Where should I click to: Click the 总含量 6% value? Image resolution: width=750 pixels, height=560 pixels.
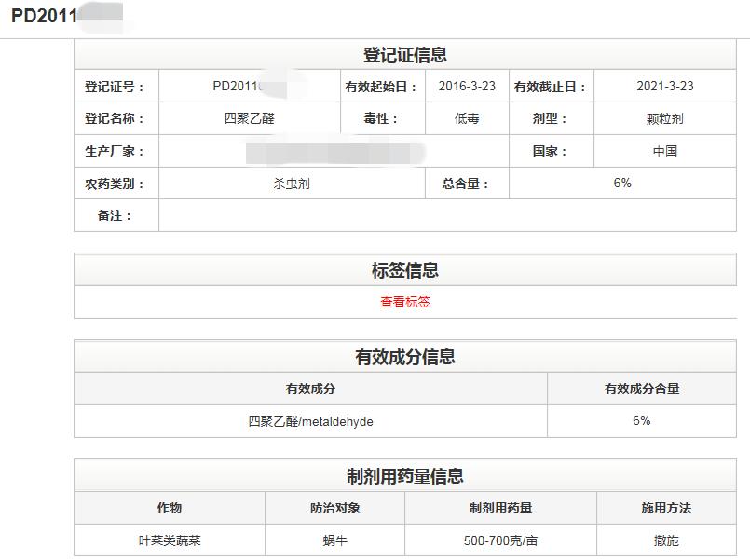coord(620,184)
